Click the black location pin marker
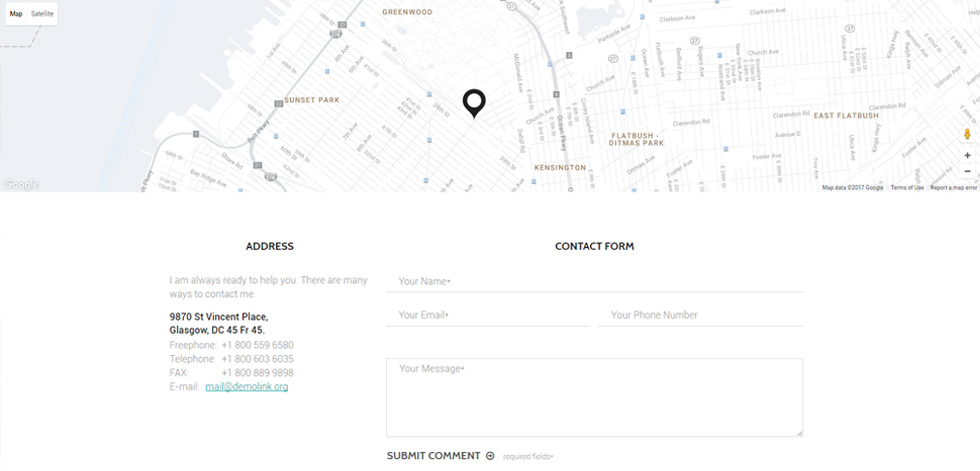 tap(474, 104)
